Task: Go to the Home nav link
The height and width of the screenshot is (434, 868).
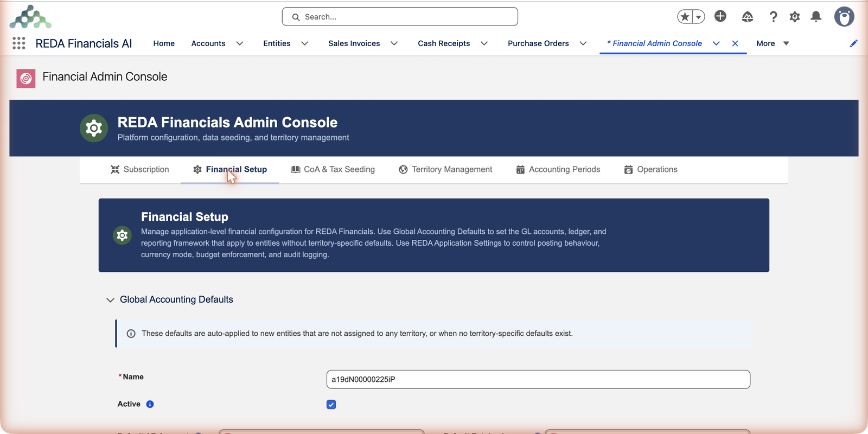Action: [164, 43]
